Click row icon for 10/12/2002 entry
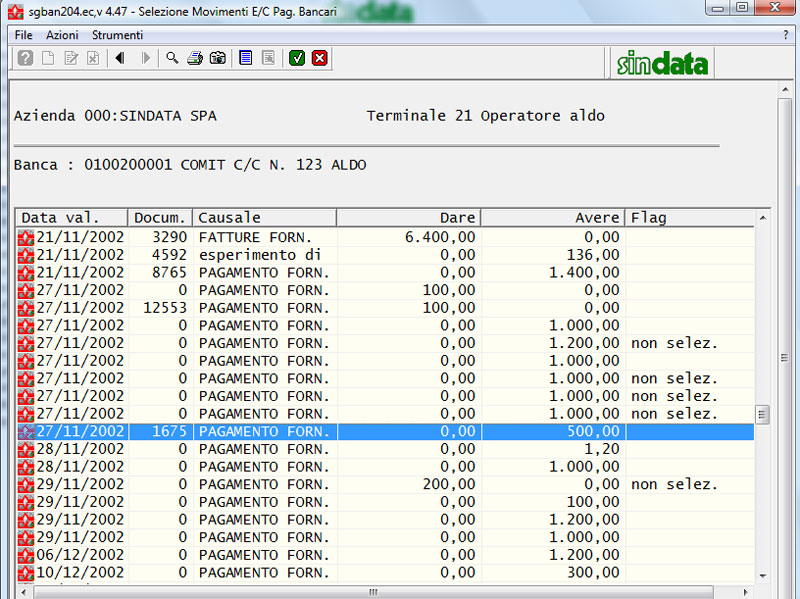Viewport: 800px width, 599px height. tap(26, 572)
